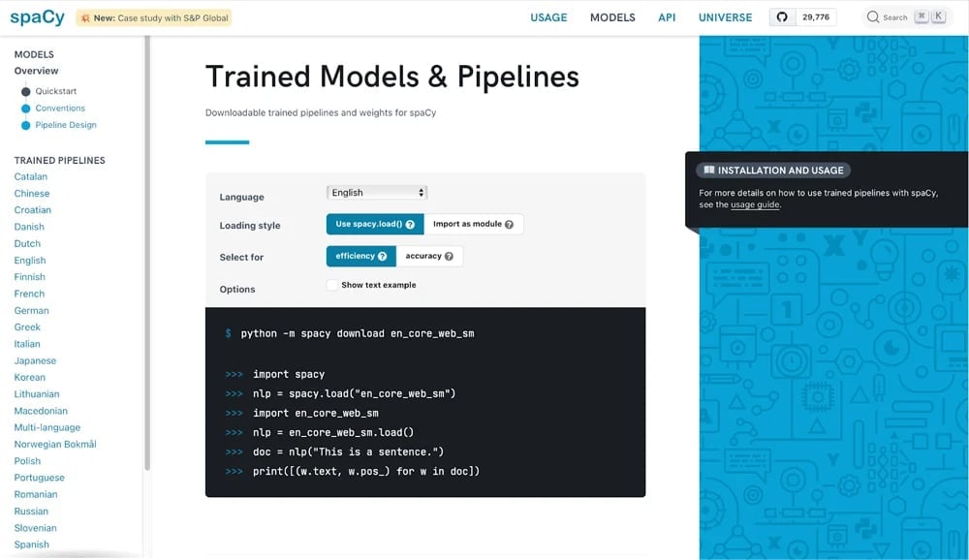Jump to Pipeline Design section
969x560 pixels.
pos(66,125)
